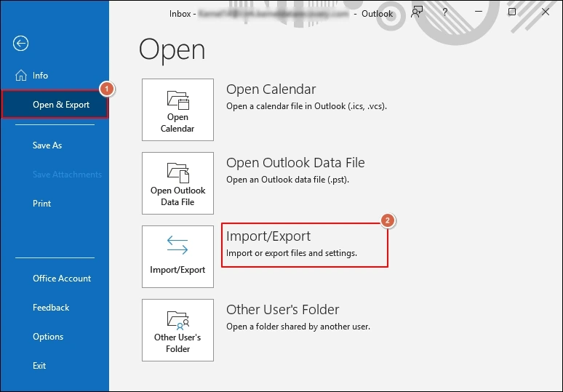Maximize the Outlook window
563x392 pixels.
tap(512, 12)
